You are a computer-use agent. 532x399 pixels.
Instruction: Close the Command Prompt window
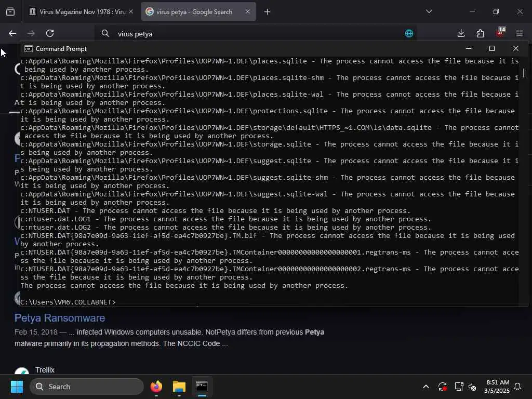click(x=515, y=48)
